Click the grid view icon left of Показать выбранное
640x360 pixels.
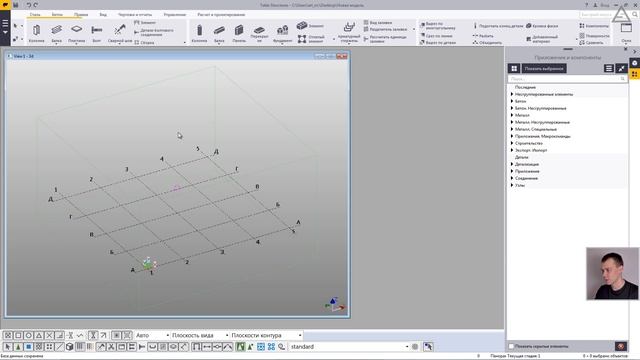[x=514, y=68]
